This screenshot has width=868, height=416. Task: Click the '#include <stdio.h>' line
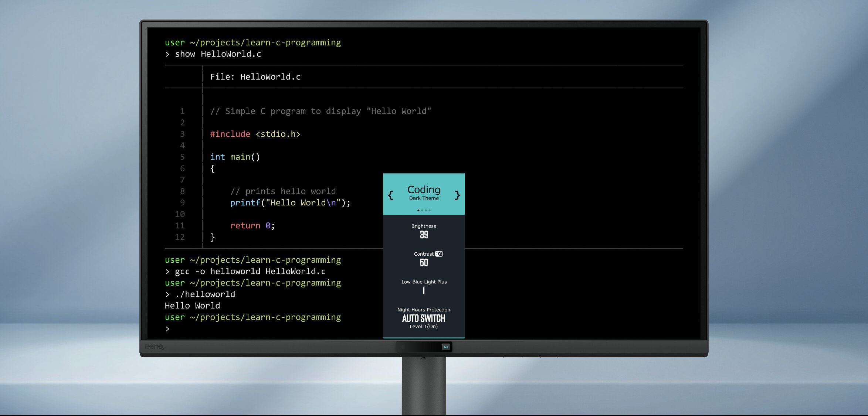point(255,134)
